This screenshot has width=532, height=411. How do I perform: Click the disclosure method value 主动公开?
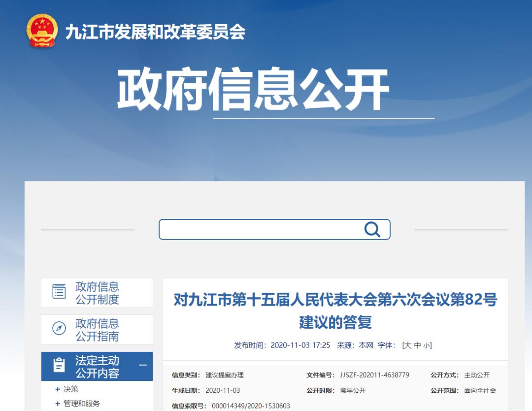coord(477,375)
